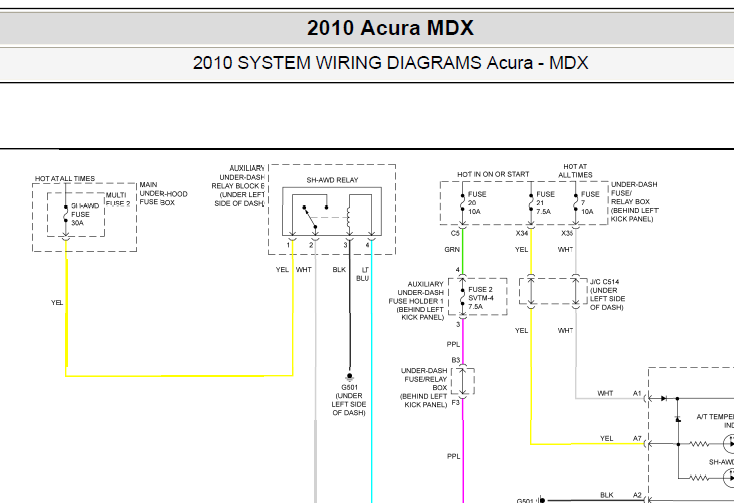The width and height of the screenshot is (734, 503).
Task: Click the Fuse 21 fuse symbol
Action: [x=531, y=203]
